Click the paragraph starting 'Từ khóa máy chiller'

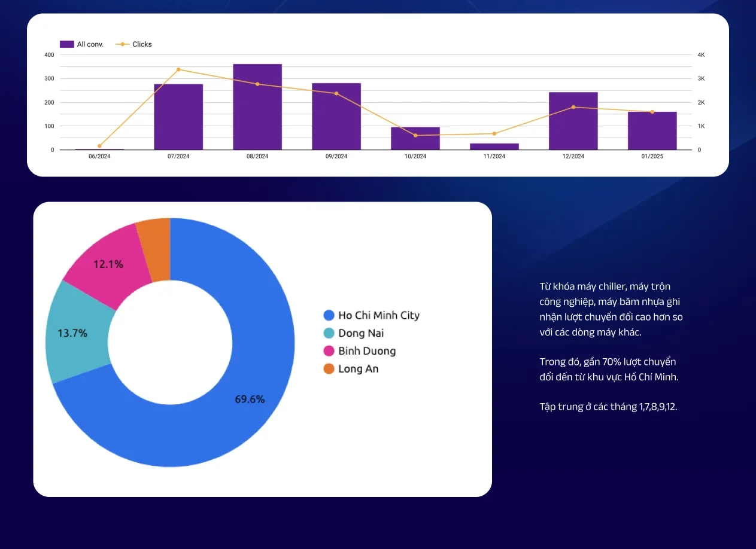[x=611, y=310]
